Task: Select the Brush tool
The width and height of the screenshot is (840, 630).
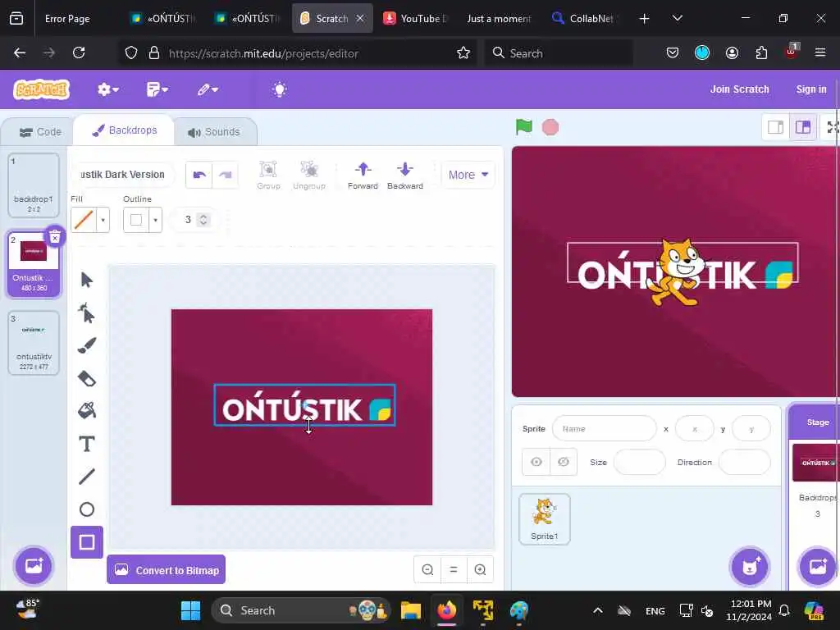Action: click(87, 345)
